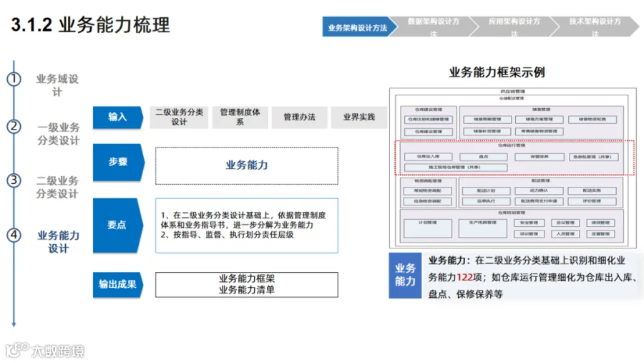Select the highlighted 业务能力设计 step label

click(59, 242)
